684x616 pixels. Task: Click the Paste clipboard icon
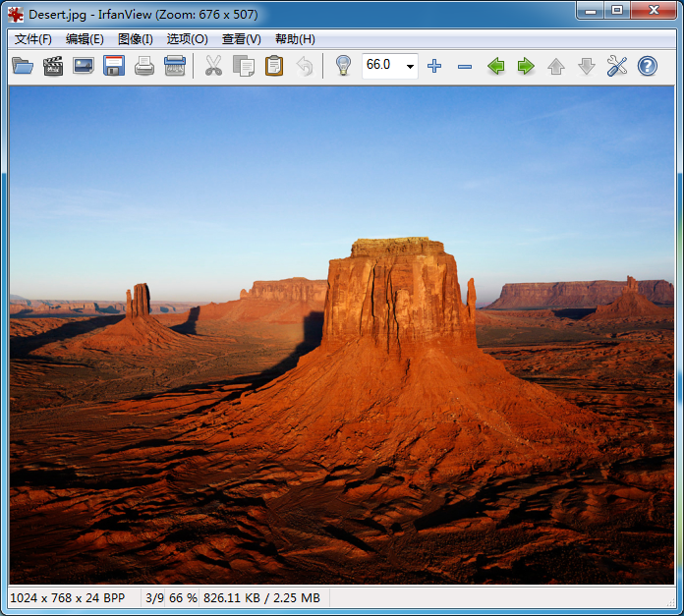pos(274,66)
